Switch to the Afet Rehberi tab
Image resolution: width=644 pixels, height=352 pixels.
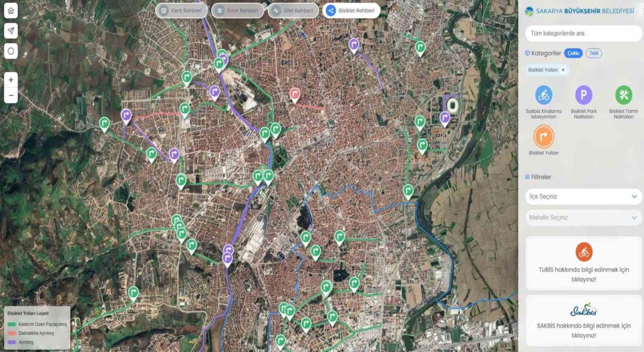[293, 11]
